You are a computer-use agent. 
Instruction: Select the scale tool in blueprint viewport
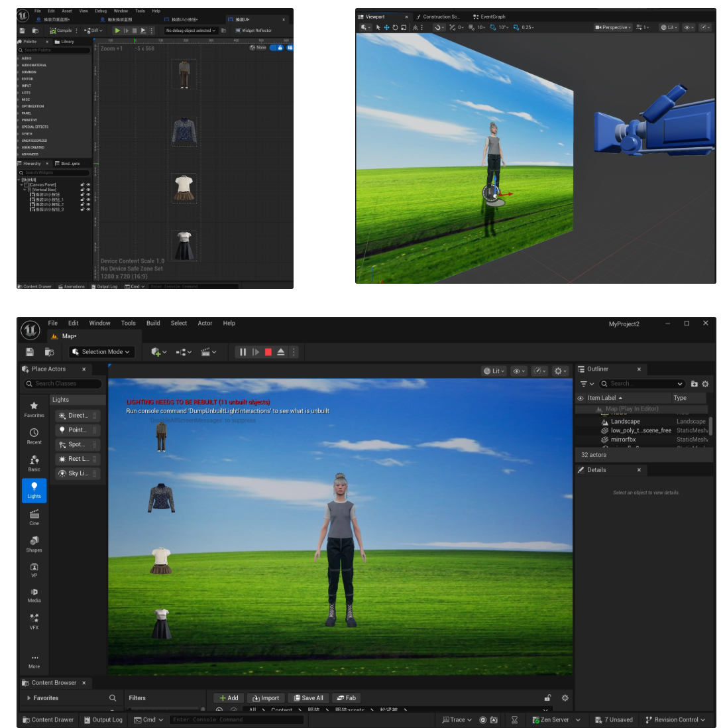click(x=404, y=27)
